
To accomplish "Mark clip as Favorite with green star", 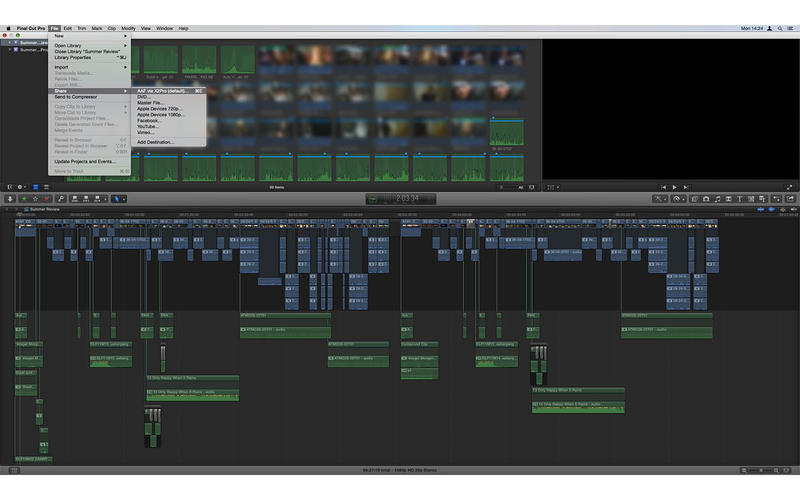I will point(24,199).
